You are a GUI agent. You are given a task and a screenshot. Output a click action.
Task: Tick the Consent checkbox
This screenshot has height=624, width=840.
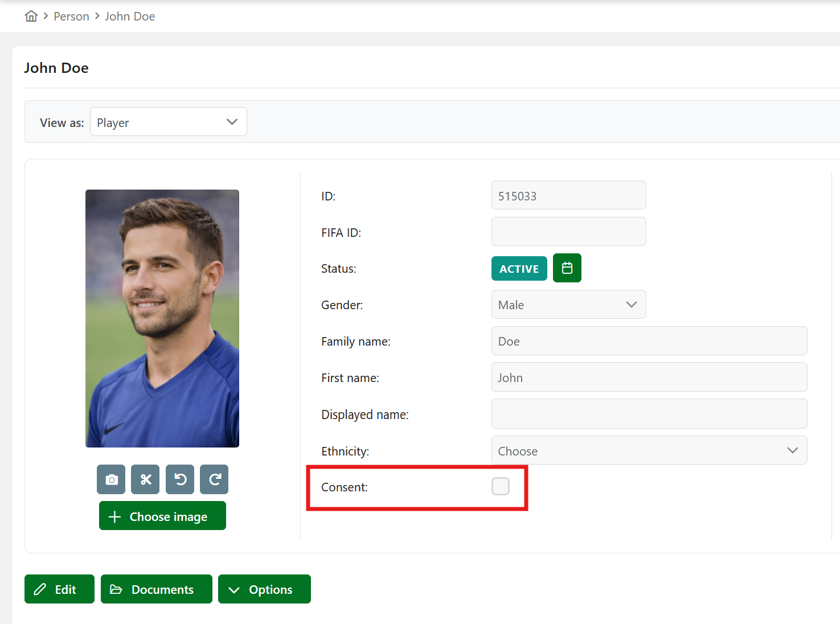(x=501, y=487)
